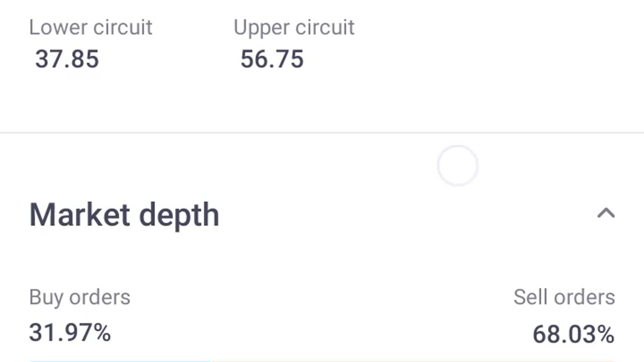Tap the word 'depth' in section title

(179, 216)
